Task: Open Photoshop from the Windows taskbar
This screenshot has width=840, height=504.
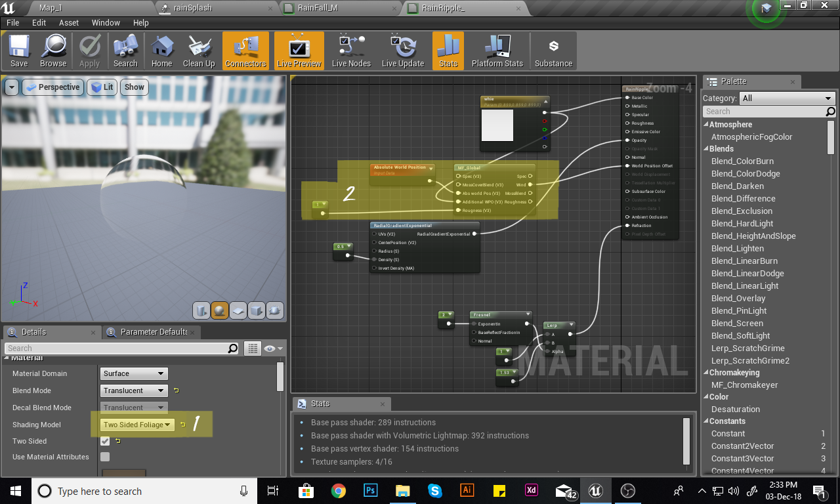Action: pyautogui.click(x=370, y=491)
